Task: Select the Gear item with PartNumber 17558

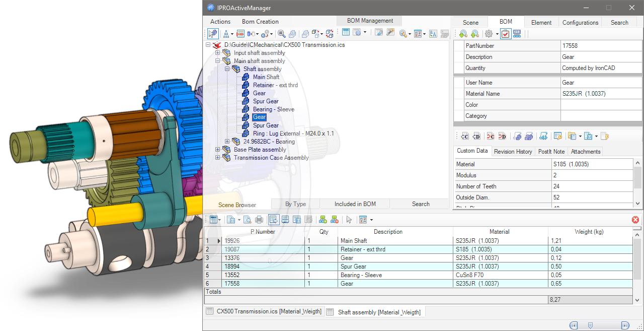Action: 260,117
